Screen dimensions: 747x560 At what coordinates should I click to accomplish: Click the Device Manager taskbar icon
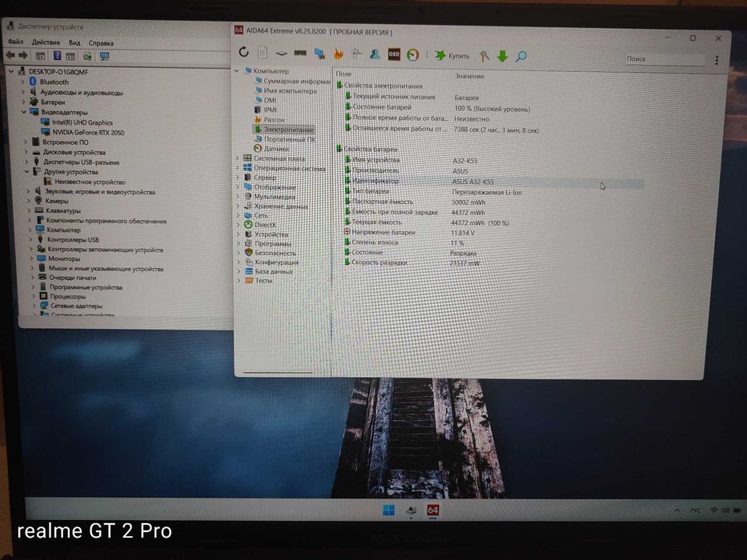tap(412, 510)
